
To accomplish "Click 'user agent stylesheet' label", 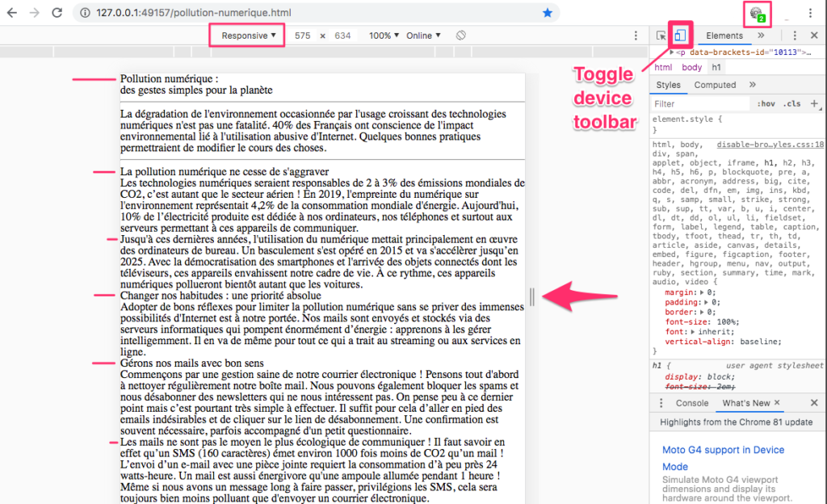I will 775,365.
